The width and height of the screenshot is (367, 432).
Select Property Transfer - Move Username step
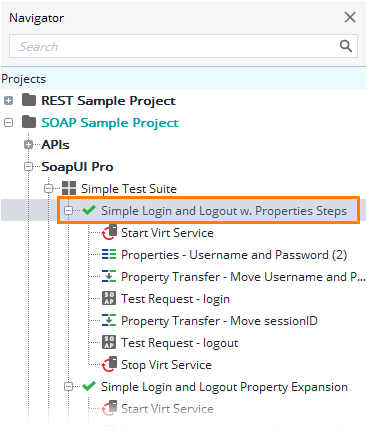click(x=243, y=277)
